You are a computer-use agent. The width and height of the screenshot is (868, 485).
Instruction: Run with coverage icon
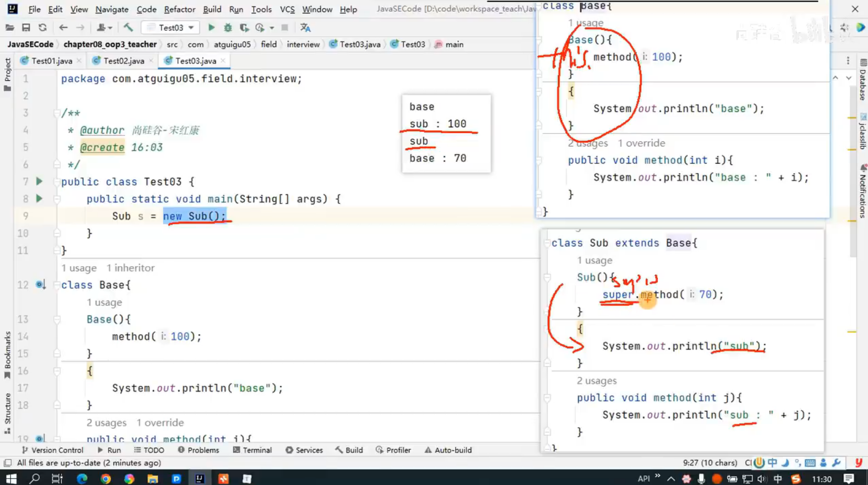[244, 28]
